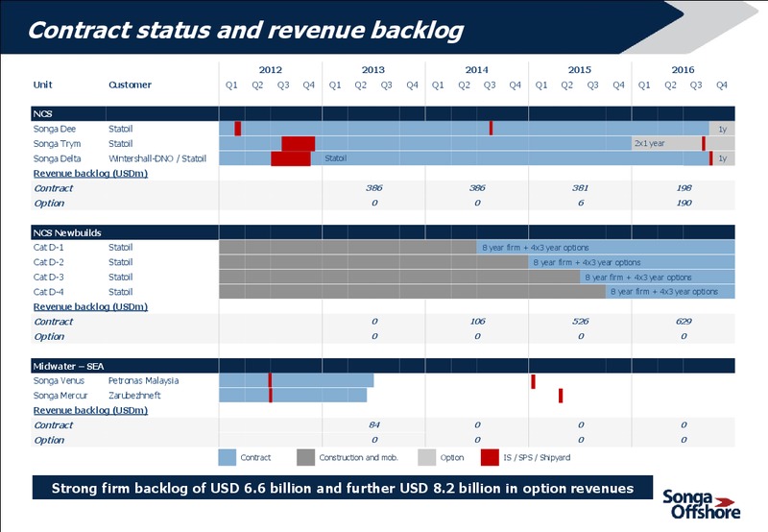This screenshot has width=768, height=532.
Task: Click the Songa Mercur unit name
Action: [60, 396]
